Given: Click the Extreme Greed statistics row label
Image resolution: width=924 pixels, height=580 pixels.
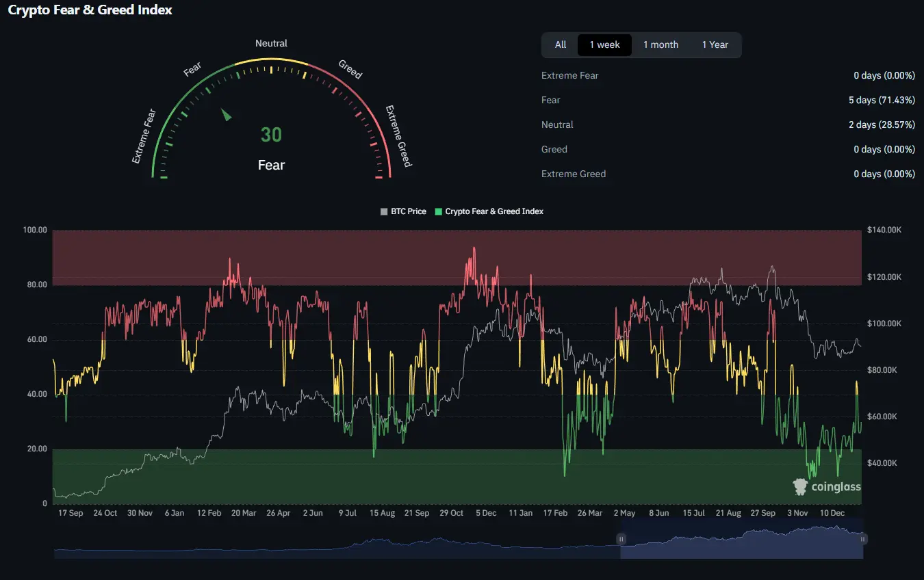Looking at the screenshot, I should click(x=573, y=174).
